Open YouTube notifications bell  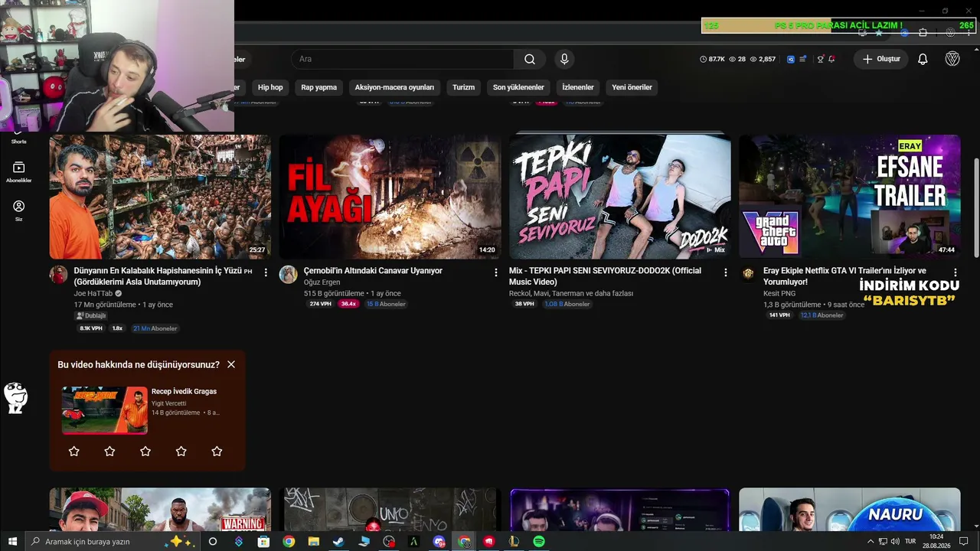923,59
